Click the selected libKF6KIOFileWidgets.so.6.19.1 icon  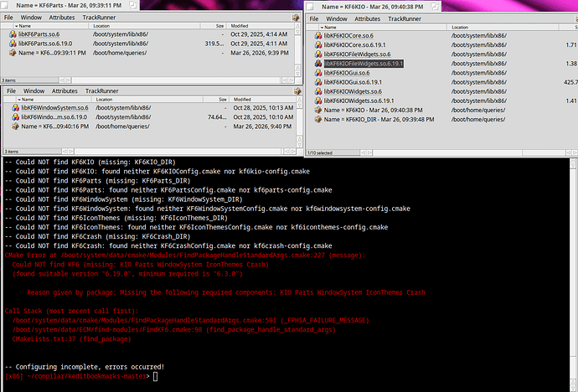coord(318,64)
